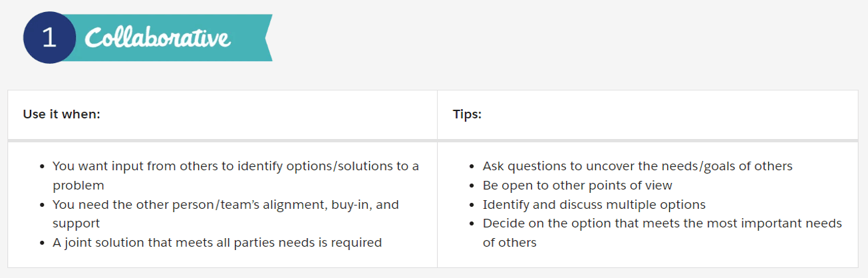Click the teal Collaborative banner title
The height and width of the screenshot is (278, 868).
[x=158, y=38]
